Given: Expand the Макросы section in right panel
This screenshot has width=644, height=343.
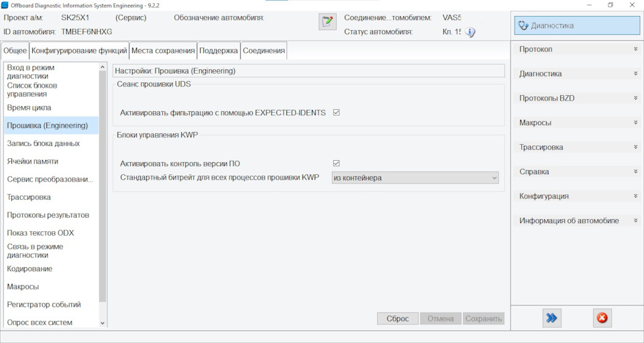Looking at the screenshot, I should click(x=577, y=123).
